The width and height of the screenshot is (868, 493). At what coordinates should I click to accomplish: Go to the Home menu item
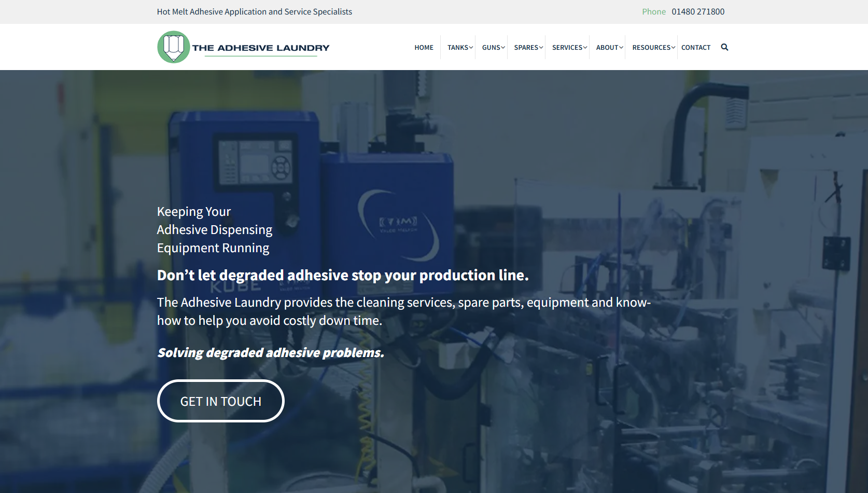point(424,48)
